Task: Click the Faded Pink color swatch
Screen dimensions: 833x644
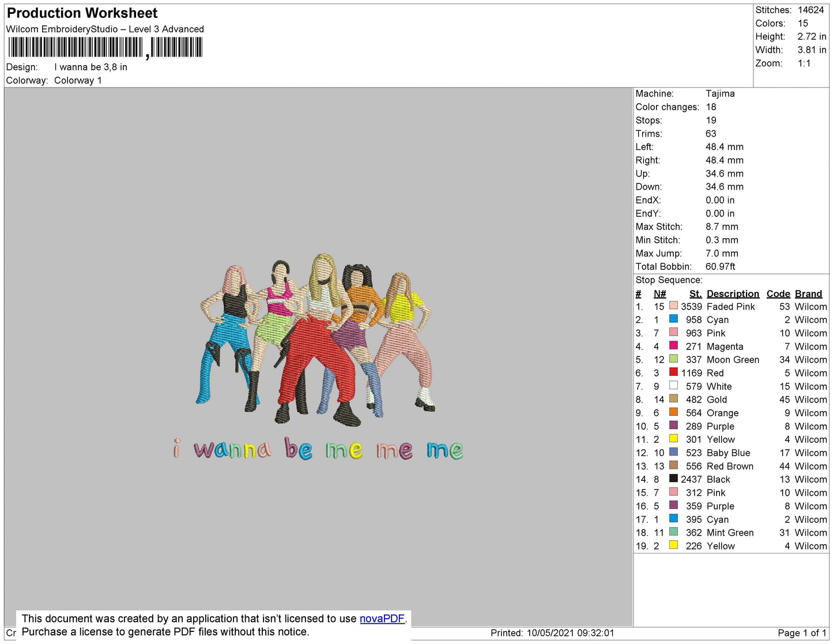Action: 673,305
